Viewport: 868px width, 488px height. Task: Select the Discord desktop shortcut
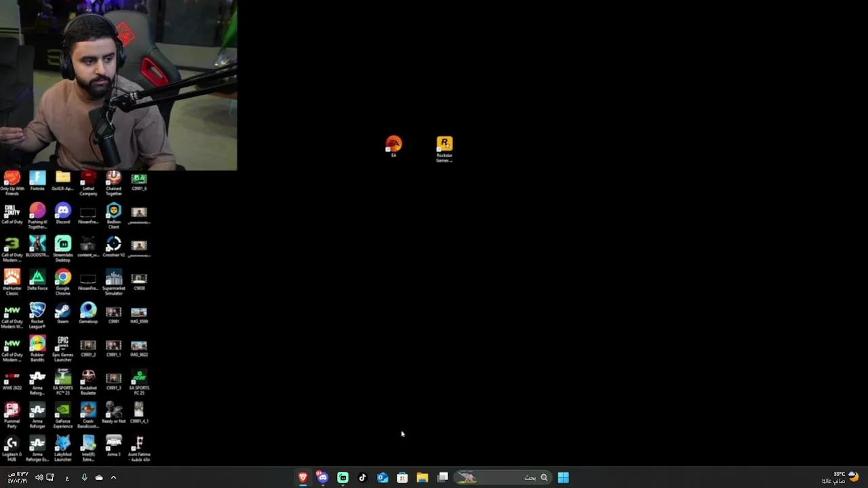click(63, 214)
